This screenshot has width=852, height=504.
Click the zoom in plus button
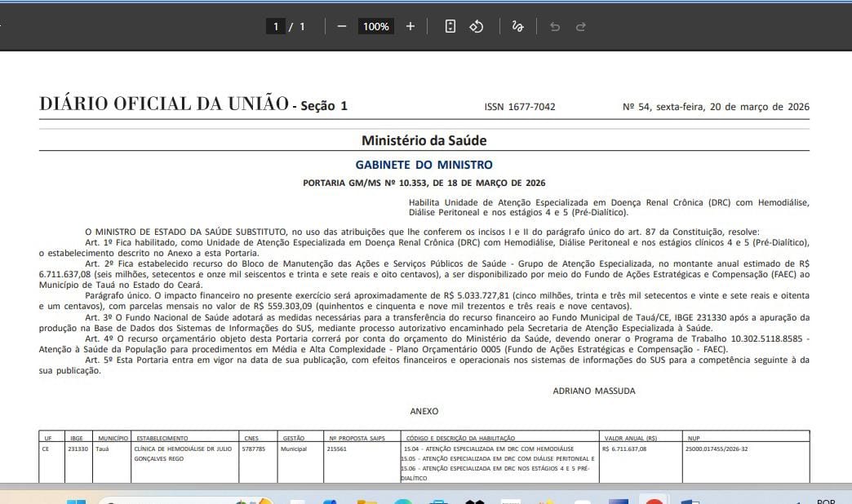(410, 26)
